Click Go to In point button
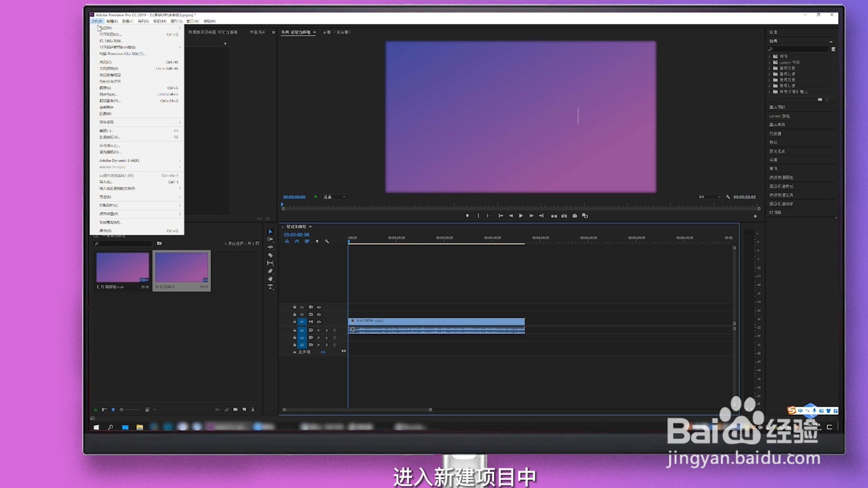This screenshot has height=488, width=868. pos(500,216)
